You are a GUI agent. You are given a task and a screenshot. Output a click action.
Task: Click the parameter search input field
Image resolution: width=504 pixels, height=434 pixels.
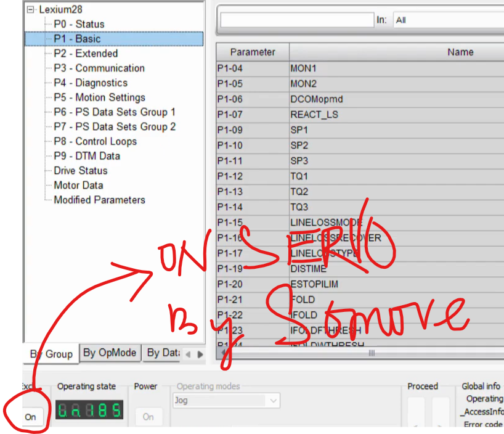click(296, 20)
